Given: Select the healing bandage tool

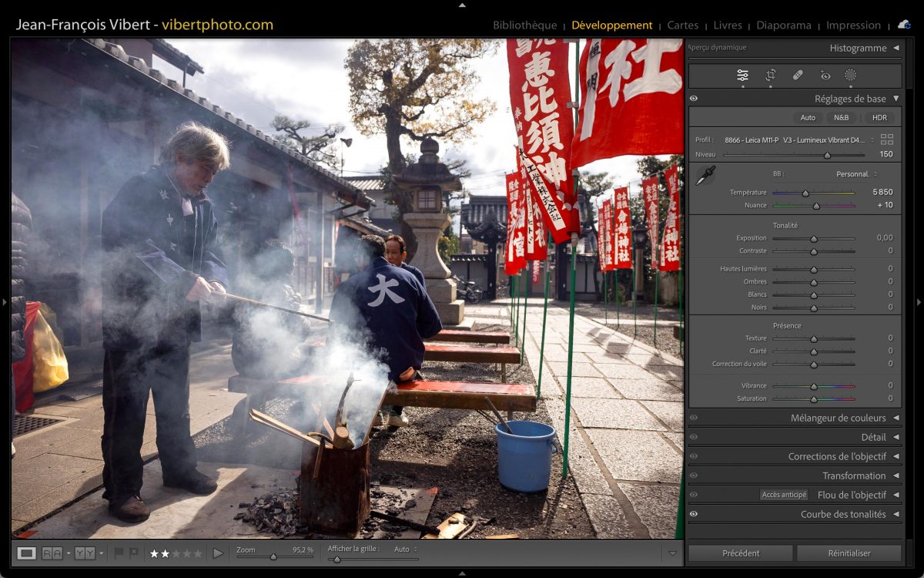Looking at the screenshot, I should pyautogui.click(x=798, y=75).
